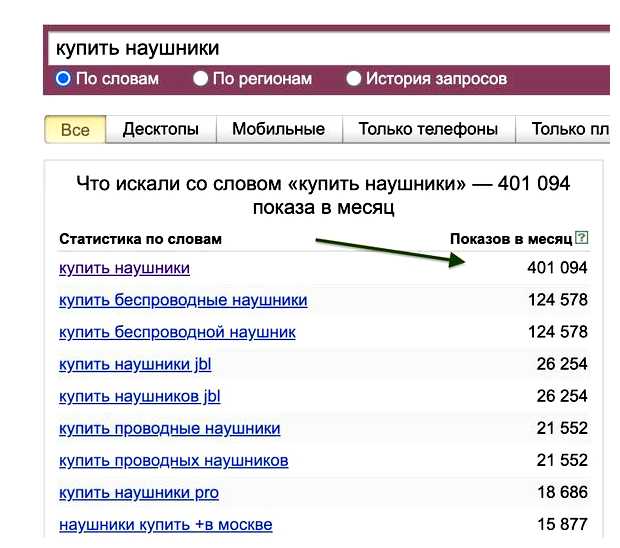This screenshot has height=548, width=620.
Task: Select the 'По регионам' radio button
Action: [200, 78]
